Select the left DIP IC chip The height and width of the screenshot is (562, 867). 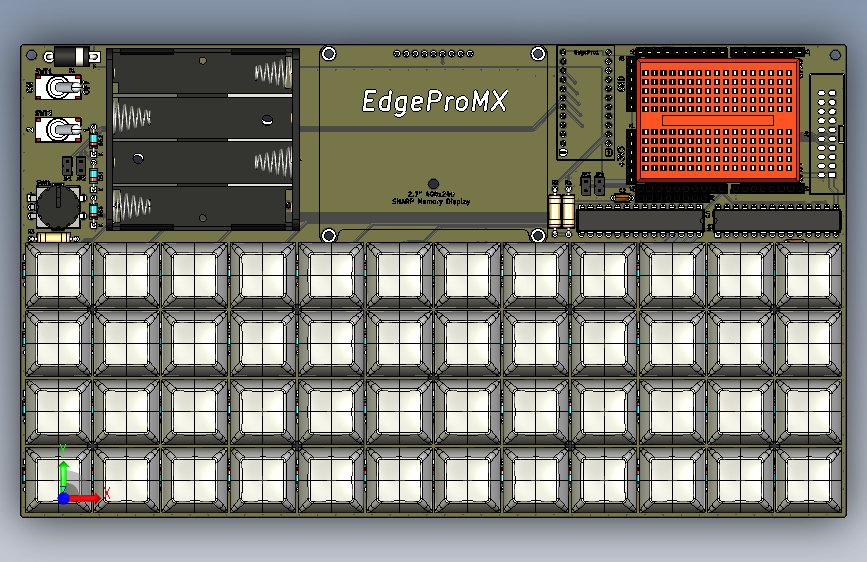pos(640,221)
